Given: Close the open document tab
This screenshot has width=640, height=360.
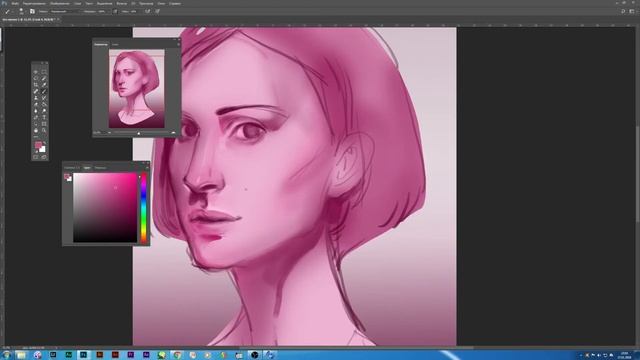Looking at the screenshot, I should [x=58, y=19].
